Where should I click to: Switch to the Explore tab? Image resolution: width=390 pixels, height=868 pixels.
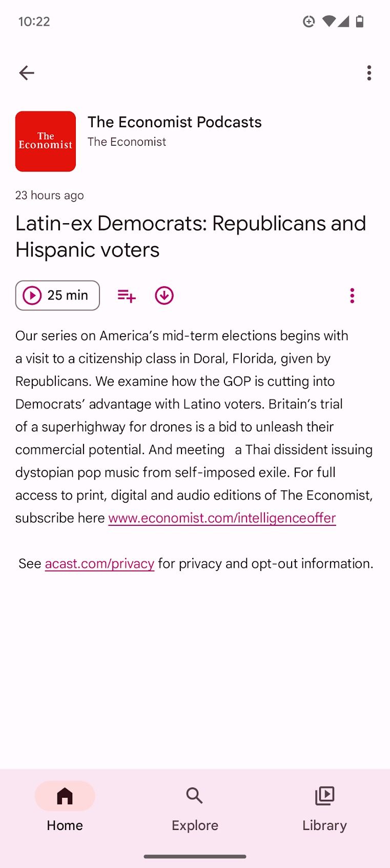(195, 805)
